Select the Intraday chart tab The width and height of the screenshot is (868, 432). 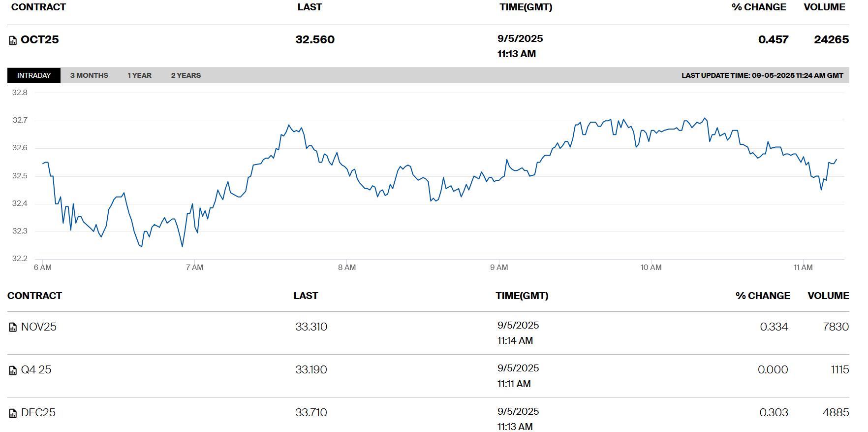(34, 75)
